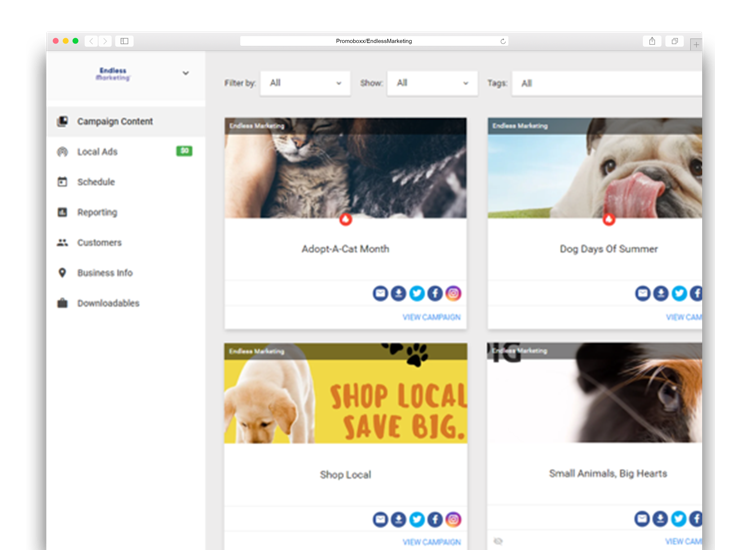Click View Campaign for Dog Days Of Summer
Screen dimensions: 740x550
point(684,317)
